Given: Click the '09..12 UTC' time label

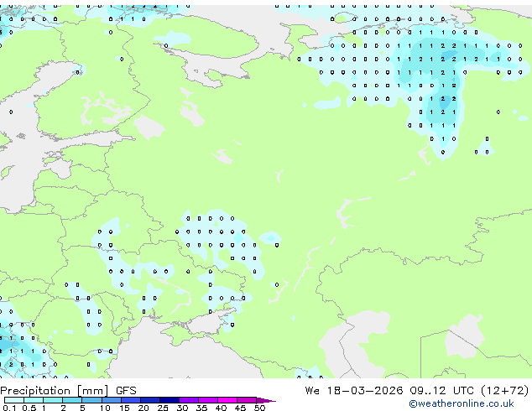Looking at the screenshot, I should 441,391.
